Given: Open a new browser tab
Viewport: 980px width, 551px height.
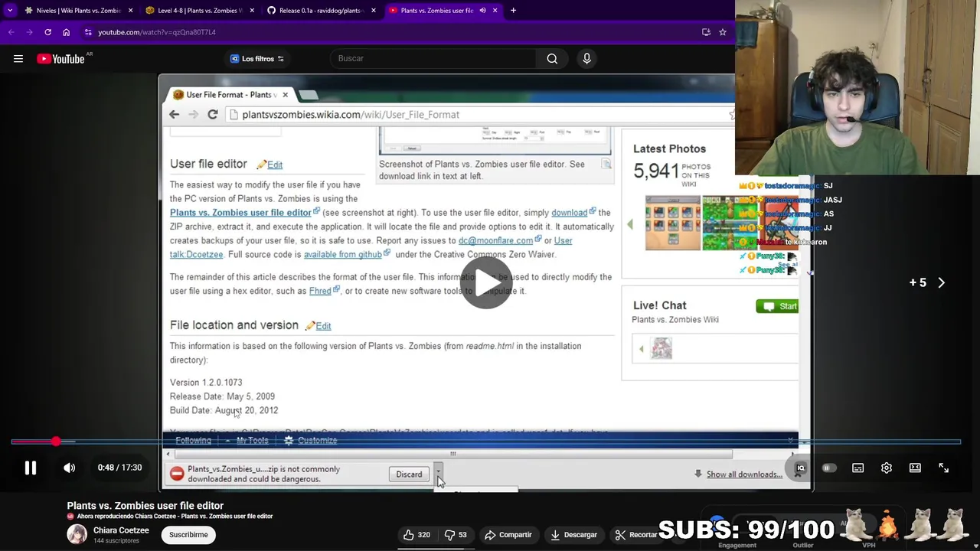Looking at the screenshot, I should tap(513, 11).
